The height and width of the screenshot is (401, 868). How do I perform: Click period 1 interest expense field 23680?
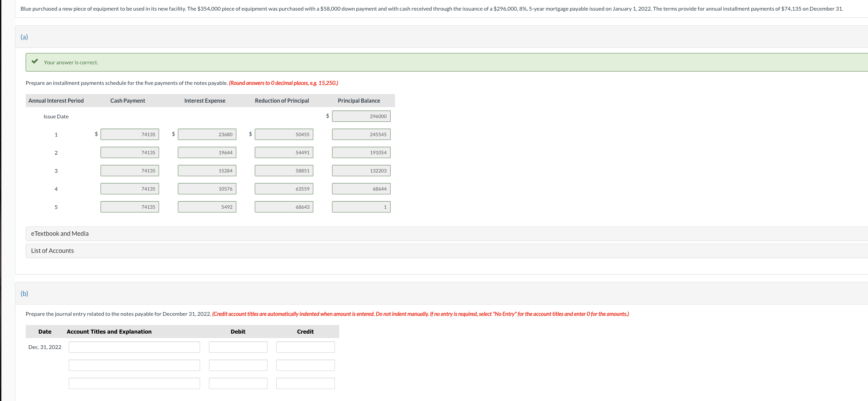click(207, 134)
